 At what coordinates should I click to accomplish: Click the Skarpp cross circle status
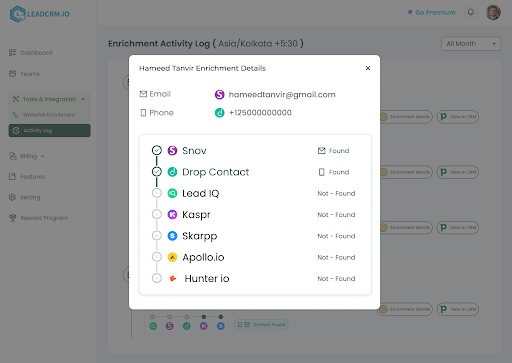pyautogui.click(x=157, y=236)
